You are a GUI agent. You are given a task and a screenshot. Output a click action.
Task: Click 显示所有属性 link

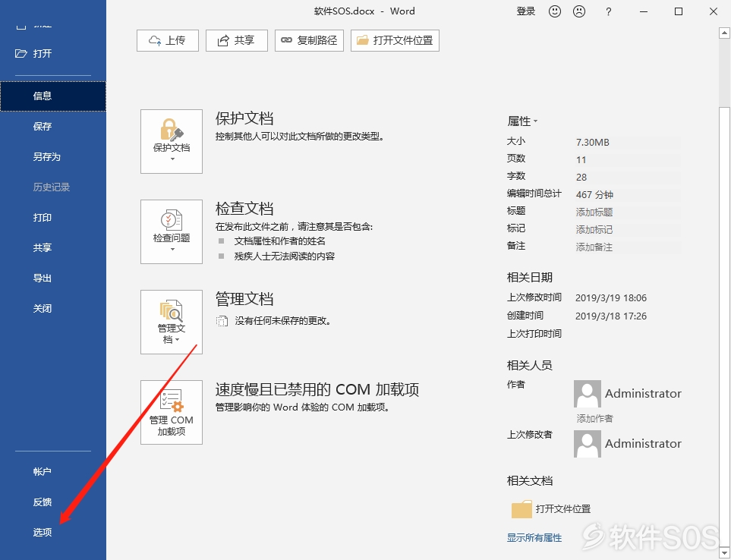(x=534, y=538)
